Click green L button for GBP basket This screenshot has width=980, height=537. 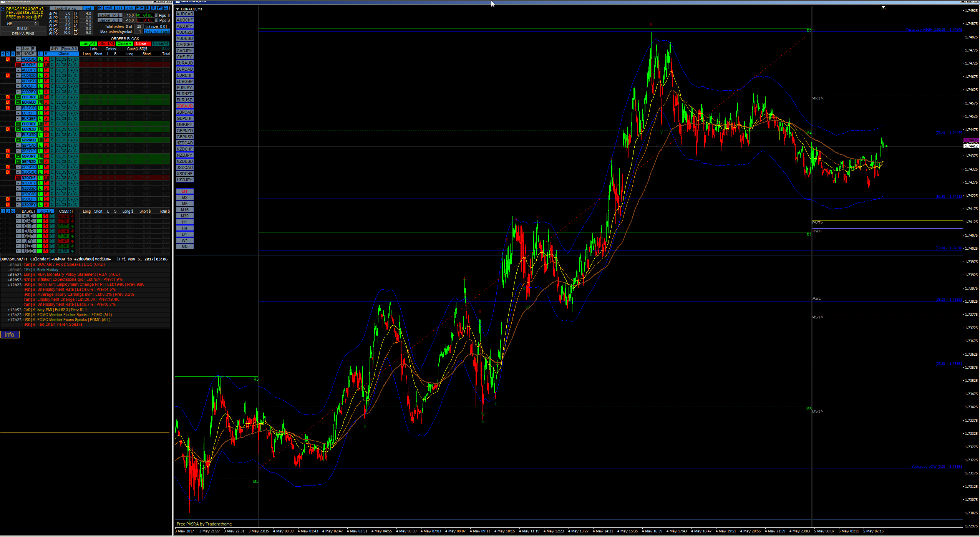tap(40, 236)
